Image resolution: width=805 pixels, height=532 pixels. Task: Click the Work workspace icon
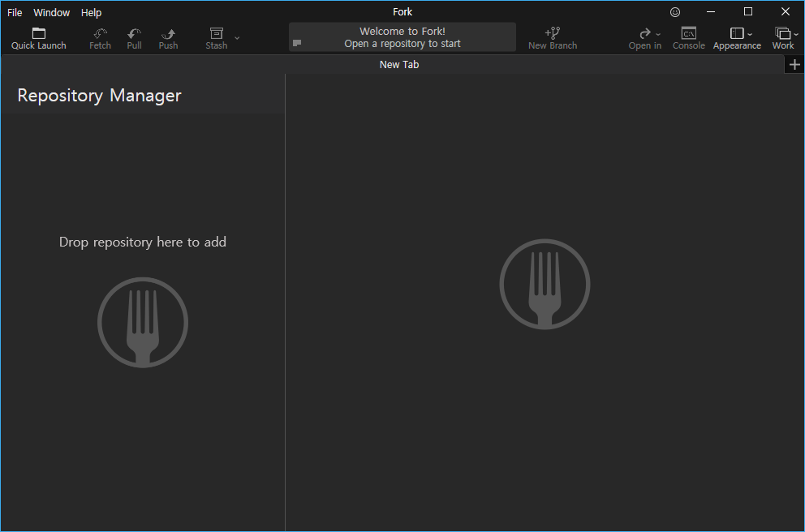coord(783,33)
